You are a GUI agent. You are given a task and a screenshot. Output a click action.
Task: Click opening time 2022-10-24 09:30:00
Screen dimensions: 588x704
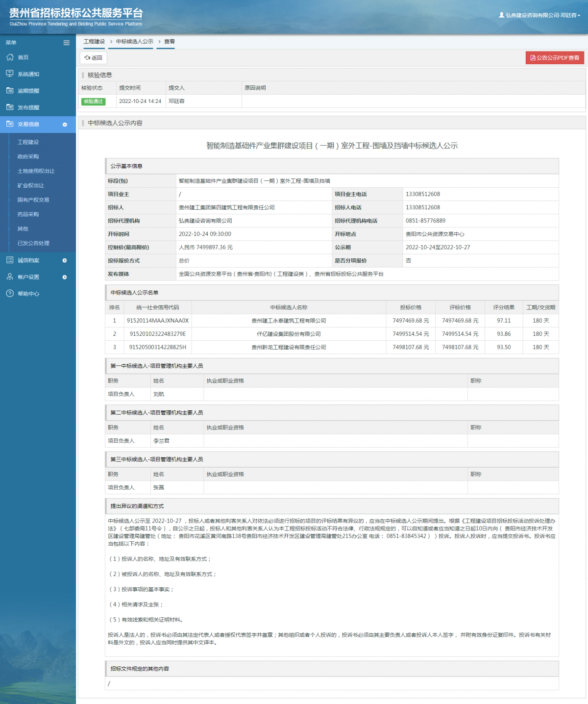click(205, 234)
